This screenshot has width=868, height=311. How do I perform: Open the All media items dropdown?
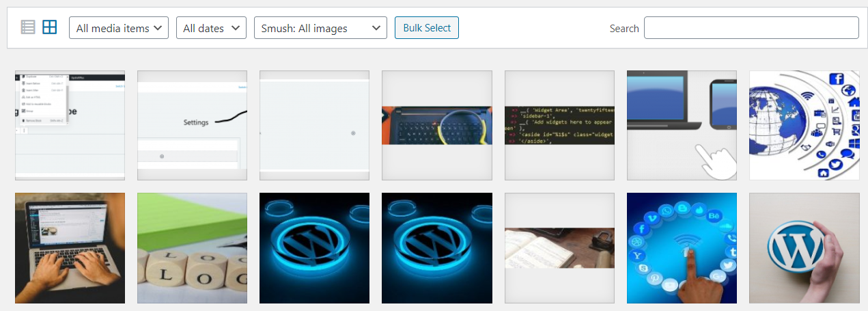point(119,28)
